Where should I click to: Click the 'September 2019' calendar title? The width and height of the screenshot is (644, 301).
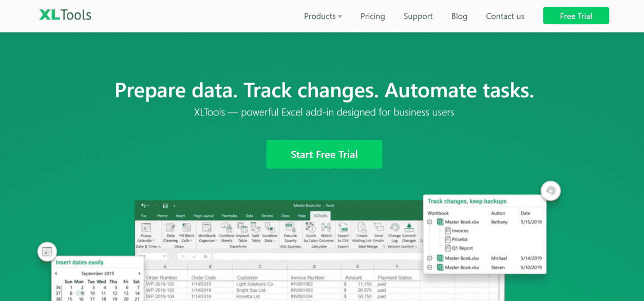(98, 274)
